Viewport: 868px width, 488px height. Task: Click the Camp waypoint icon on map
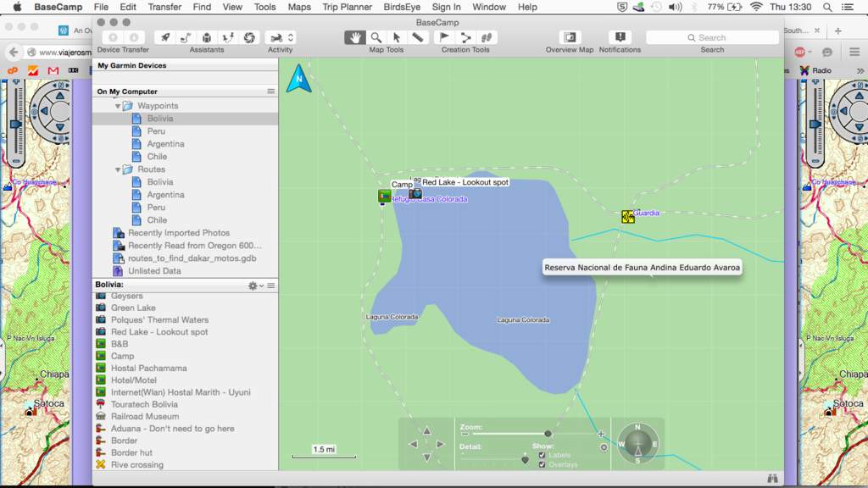click(384, 196)
